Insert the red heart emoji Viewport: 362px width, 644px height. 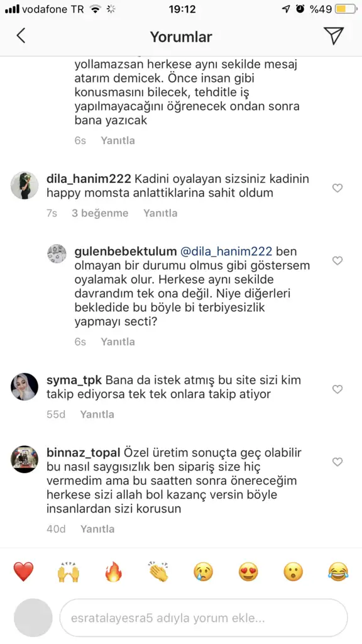point(23,572)
